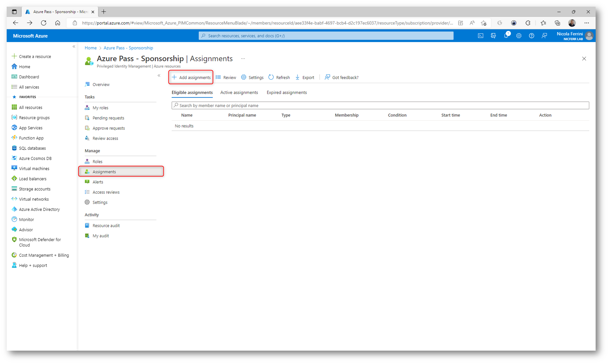
Task: Collapse the Azure portal left sidebar
Action: click(x=74, y=47)
